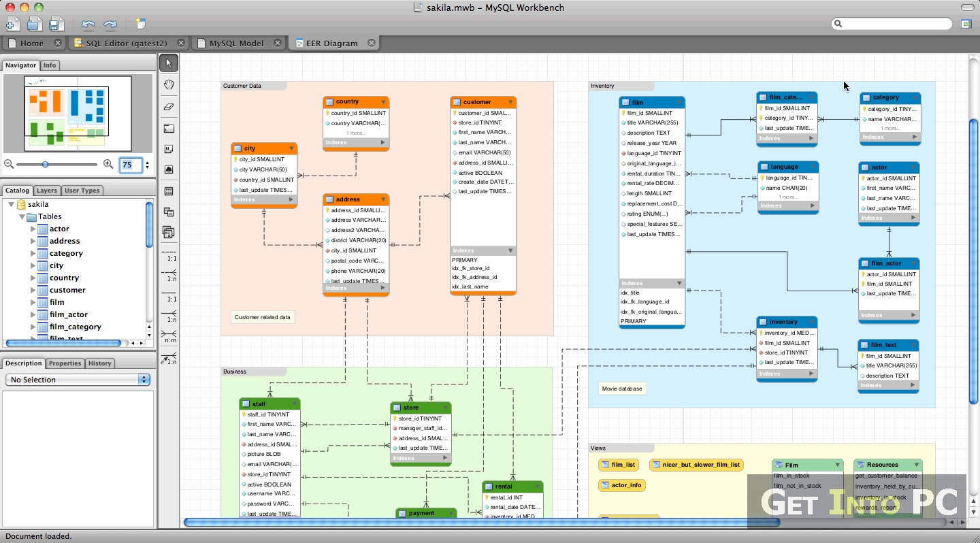Click the rental table header on diagram
The height and width of the screenshot is (543, 980).
click(x=512, y=487)
